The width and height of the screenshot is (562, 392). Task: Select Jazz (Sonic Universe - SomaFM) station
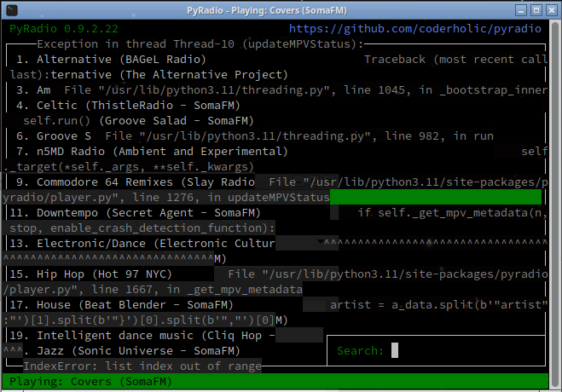pyautogui.click(x=138, y=351)
